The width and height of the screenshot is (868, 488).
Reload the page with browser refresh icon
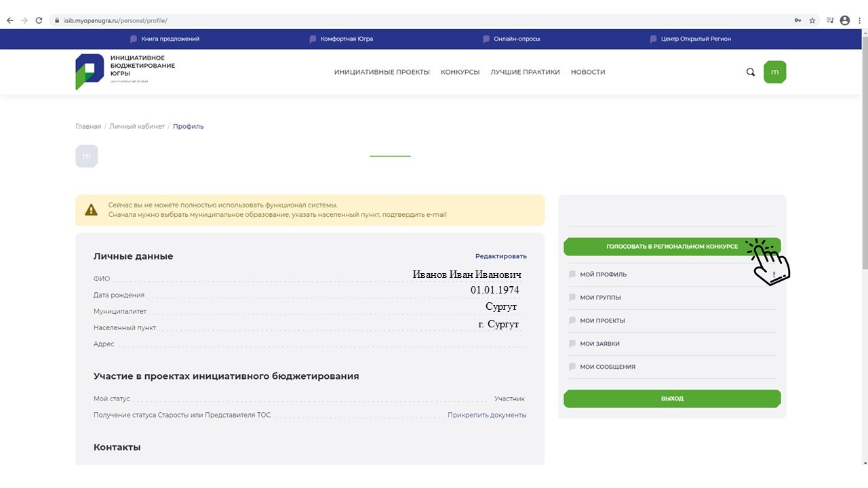pyautogui.click(x=39, y=20)
